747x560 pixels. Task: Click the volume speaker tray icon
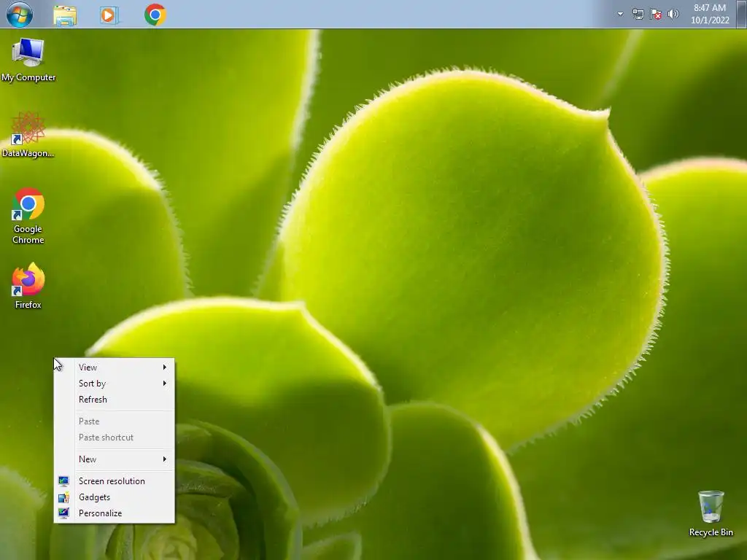(673, 14)
